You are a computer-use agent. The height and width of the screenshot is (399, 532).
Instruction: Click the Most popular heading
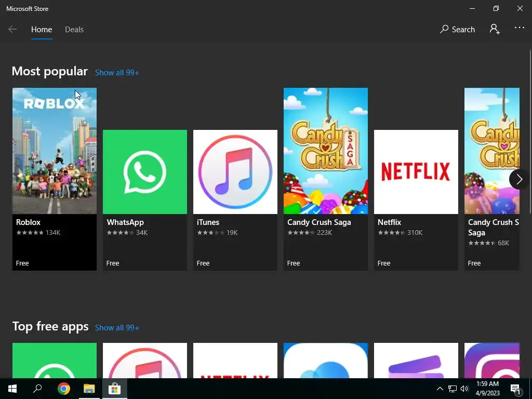[x=50, y=71]
